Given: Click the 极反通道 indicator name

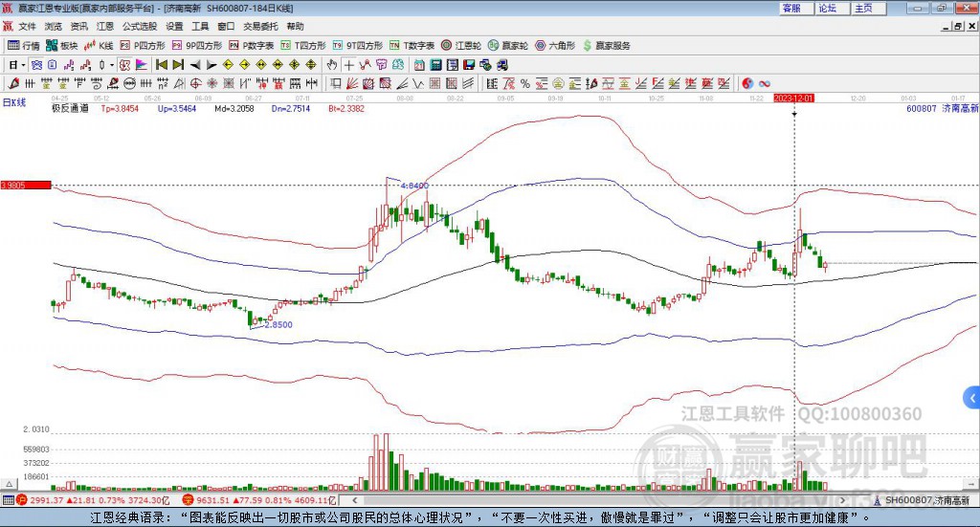Looking at the screenshot, I should 70,108.
